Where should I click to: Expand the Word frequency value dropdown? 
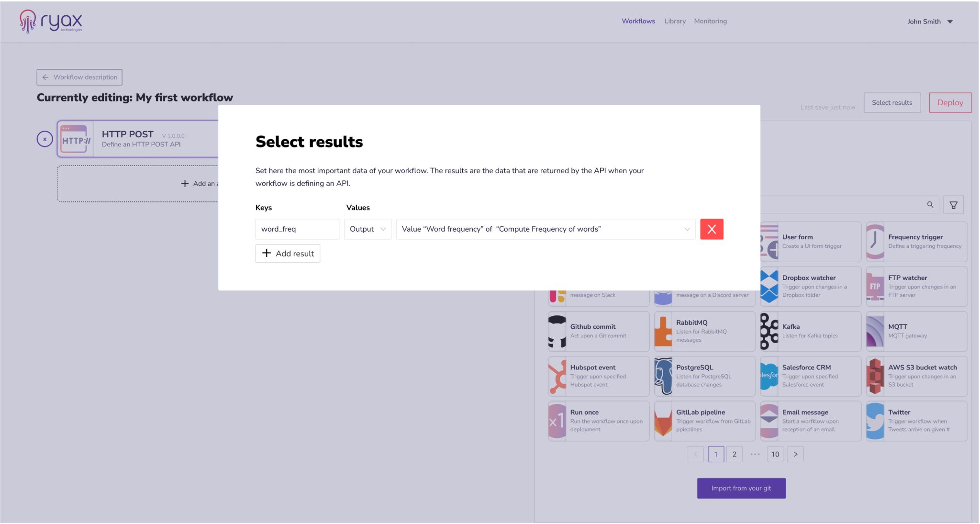point(546,229)
